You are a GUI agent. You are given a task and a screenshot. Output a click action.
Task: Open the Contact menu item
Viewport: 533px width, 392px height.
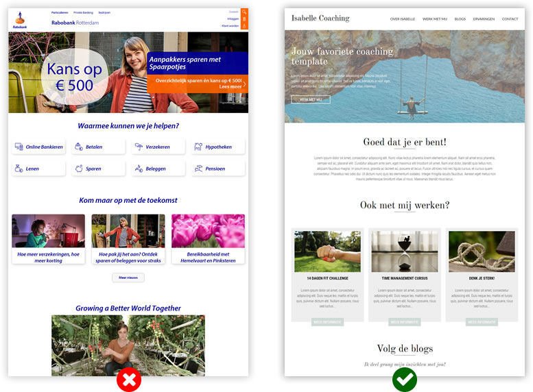pos(510,19)
